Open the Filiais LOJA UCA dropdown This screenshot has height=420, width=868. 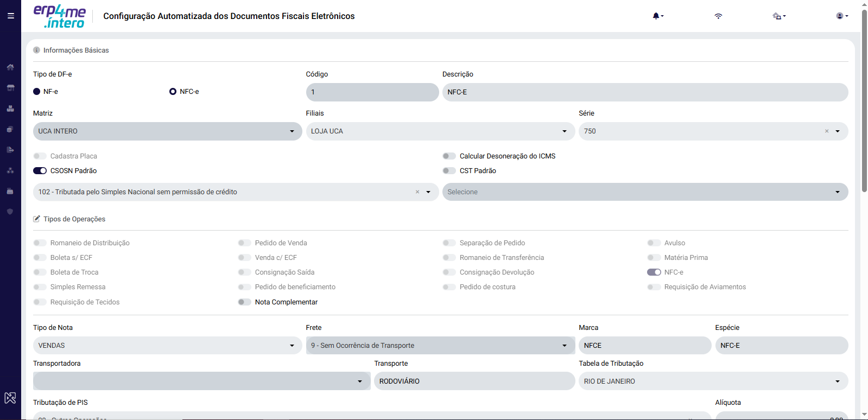(x=440, y=131)
